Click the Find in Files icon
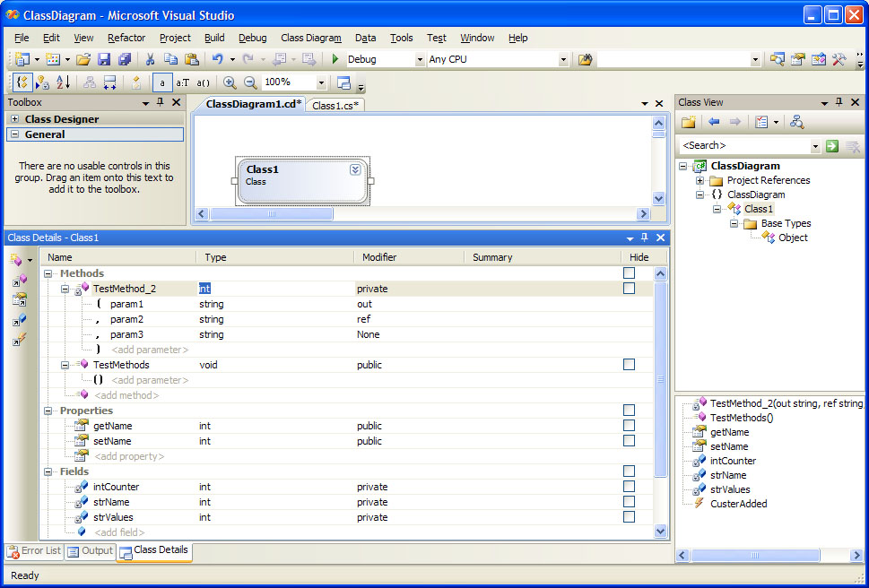 tap(586, 58)
